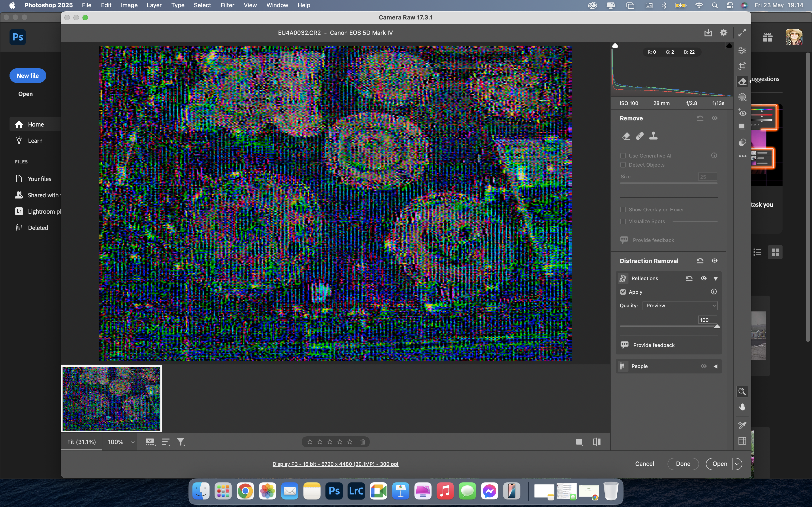Toggle Distraction Removal visibility eye
812x507 pixels.
tap(715, 261)
